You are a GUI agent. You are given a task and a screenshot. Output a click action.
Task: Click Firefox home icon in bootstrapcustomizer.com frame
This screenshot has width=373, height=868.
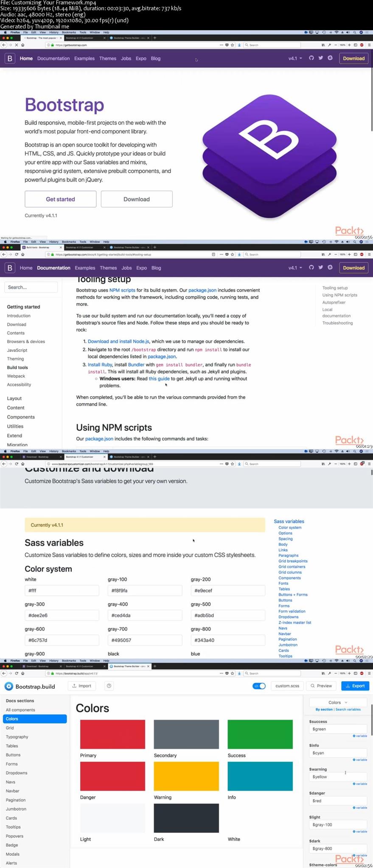pyautogui.click(x=22, y=464)
